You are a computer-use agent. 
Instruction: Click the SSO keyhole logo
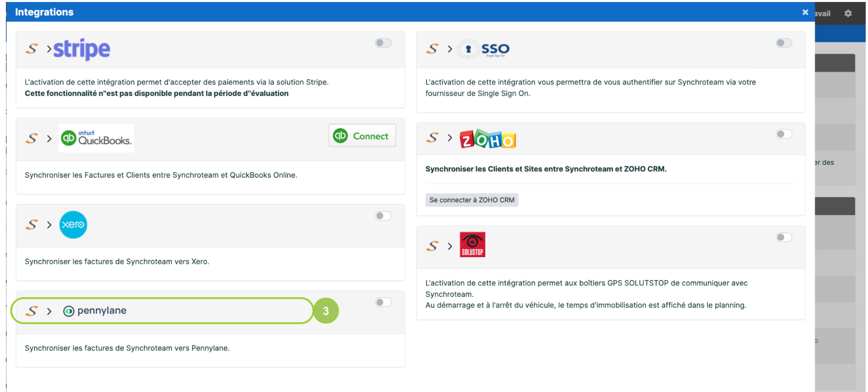[484, 49]
